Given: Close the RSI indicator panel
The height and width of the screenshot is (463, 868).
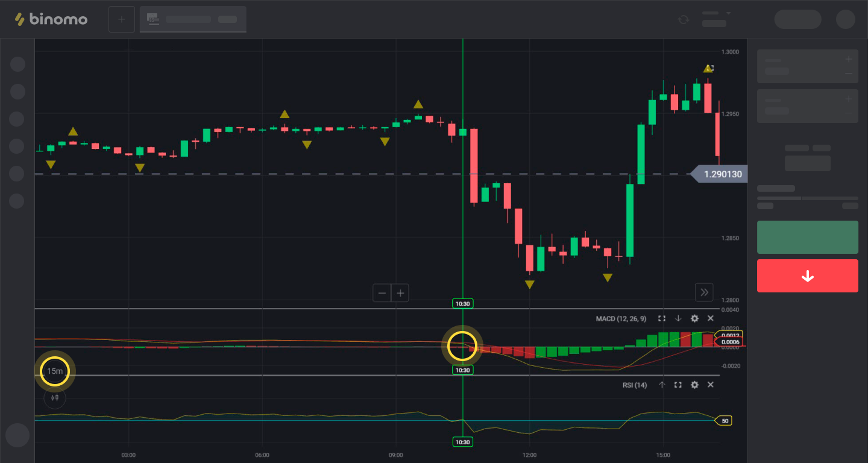Looking at the screenshot, I should click(x=710, y=385).
